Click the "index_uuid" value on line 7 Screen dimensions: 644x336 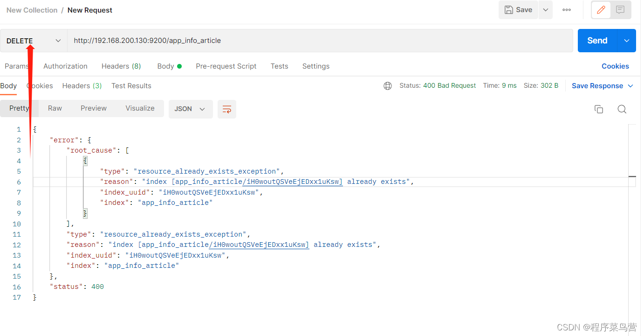(x=209, y=192)
